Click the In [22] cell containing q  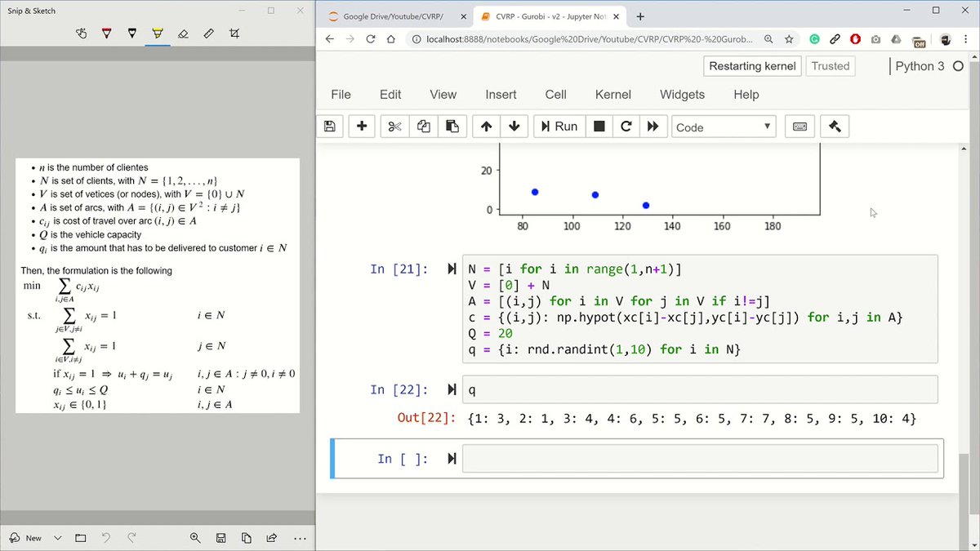coord(700,390)
